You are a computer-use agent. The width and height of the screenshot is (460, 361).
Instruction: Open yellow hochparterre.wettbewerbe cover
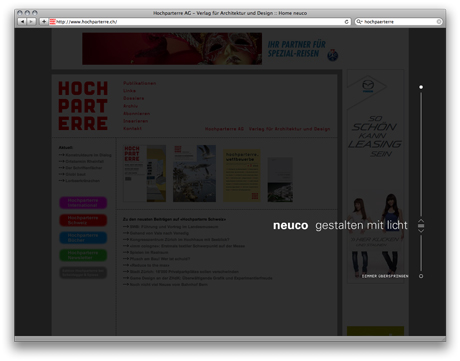(242, 175)
